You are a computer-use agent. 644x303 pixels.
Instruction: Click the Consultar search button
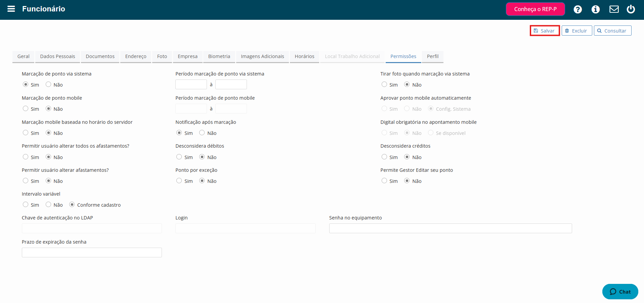(612, 31)
